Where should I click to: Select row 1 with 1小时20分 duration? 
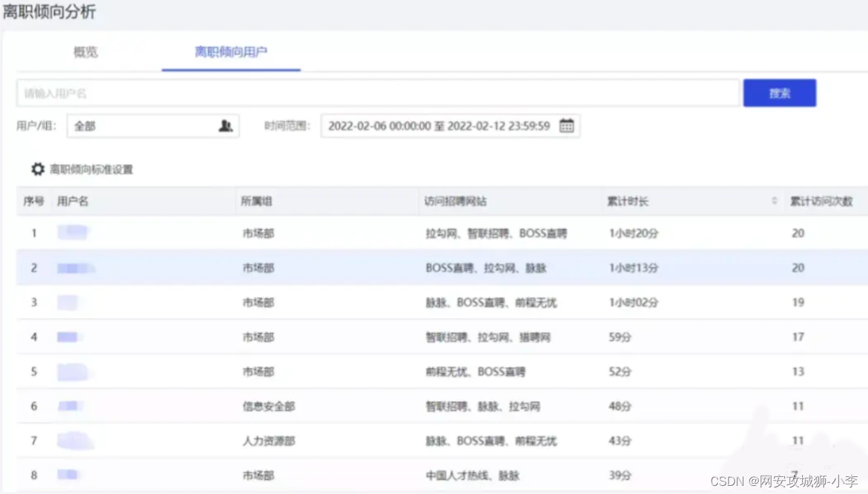click(x=442, y=233)
